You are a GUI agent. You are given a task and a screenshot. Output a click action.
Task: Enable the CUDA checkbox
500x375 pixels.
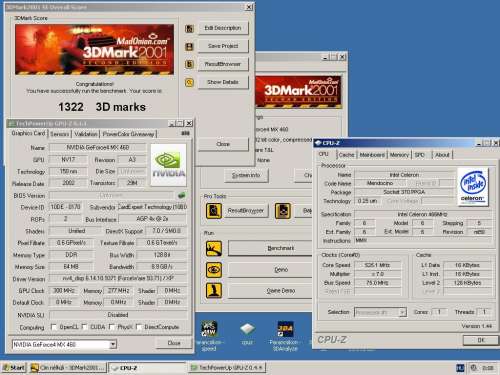click(x=84, y=327)
